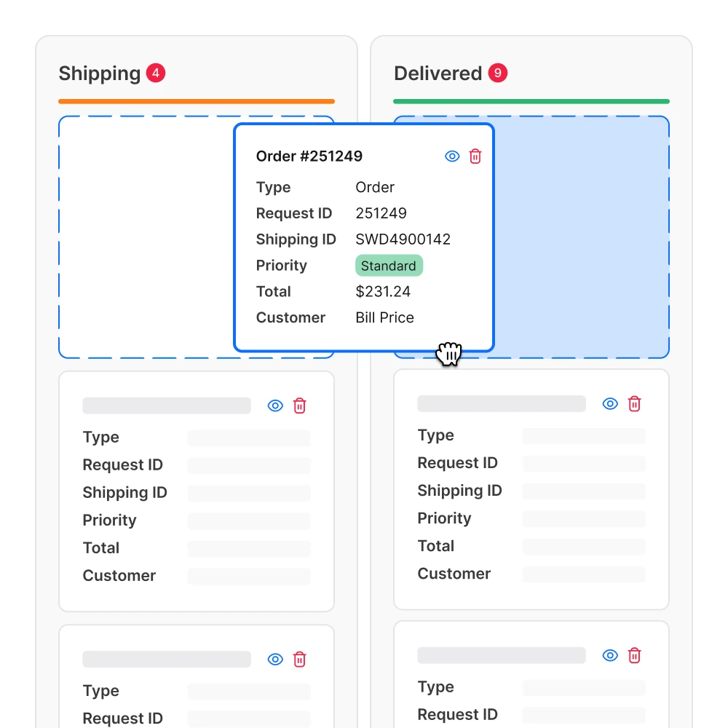Click the Delivered column heading
This screenshot has width=728, height=728.
point(438,74)
